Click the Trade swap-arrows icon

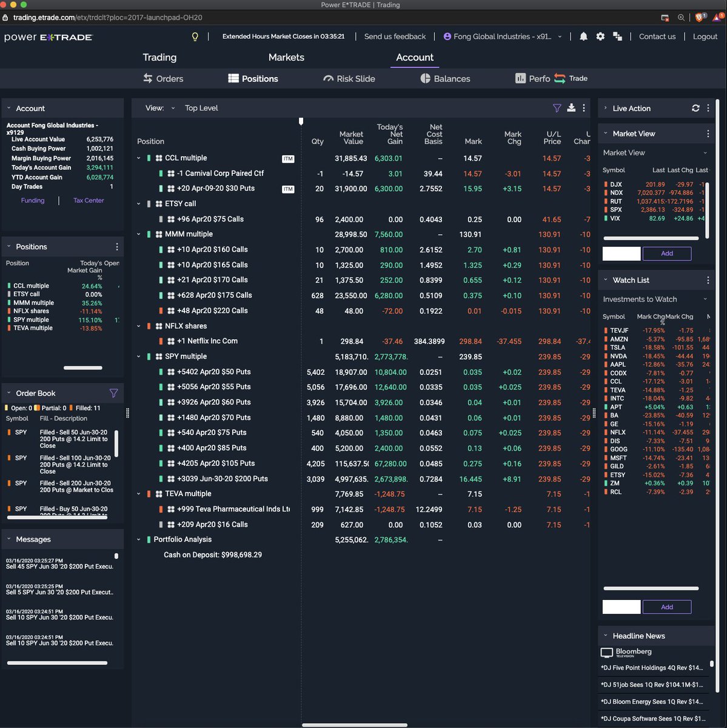tap(560, 78)
